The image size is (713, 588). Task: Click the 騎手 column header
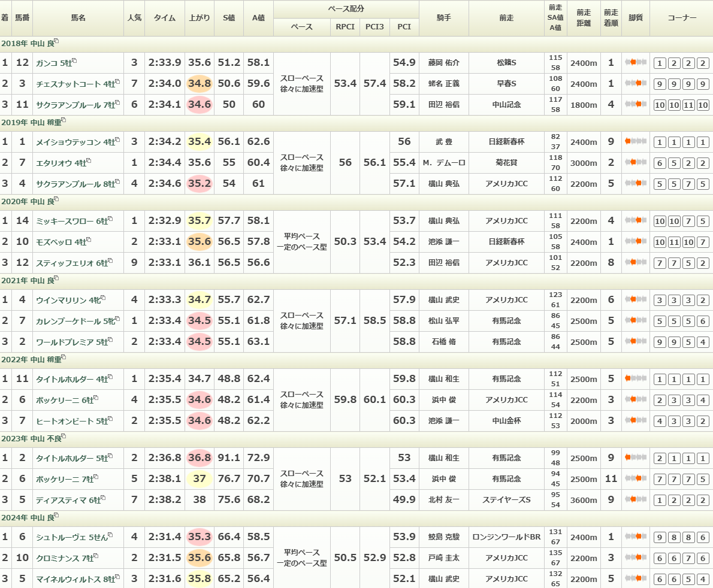443,18
